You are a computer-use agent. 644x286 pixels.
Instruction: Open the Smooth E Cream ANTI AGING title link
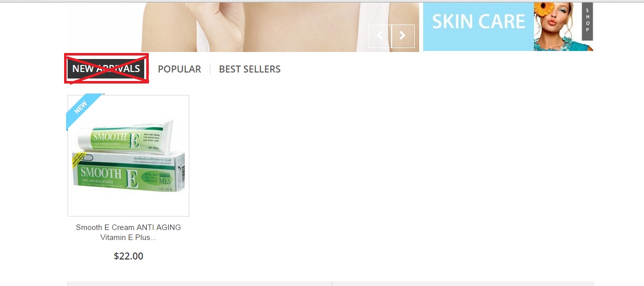128,232
